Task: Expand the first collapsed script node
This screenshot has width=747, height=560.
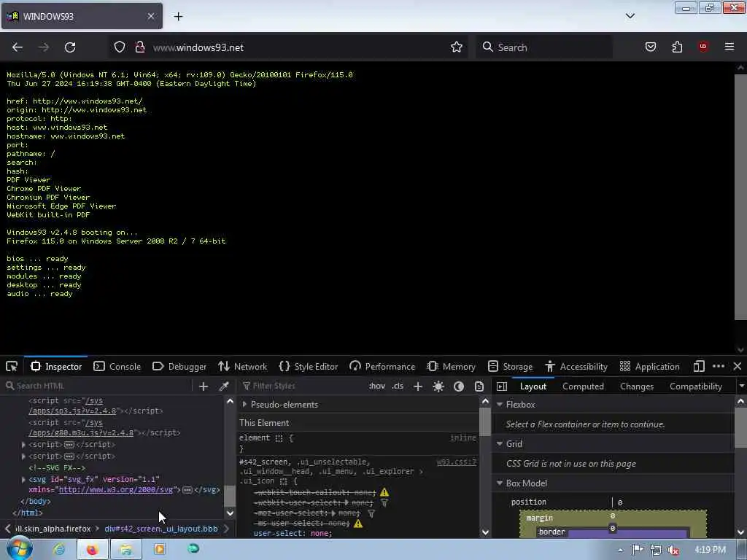Action: pos(23,444)
